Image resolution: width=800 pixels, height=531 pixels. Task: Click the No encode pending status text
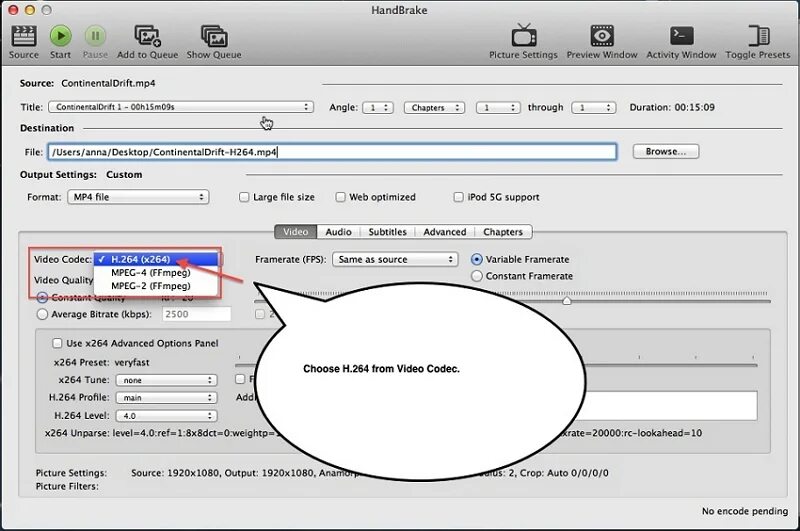[745, 511]
